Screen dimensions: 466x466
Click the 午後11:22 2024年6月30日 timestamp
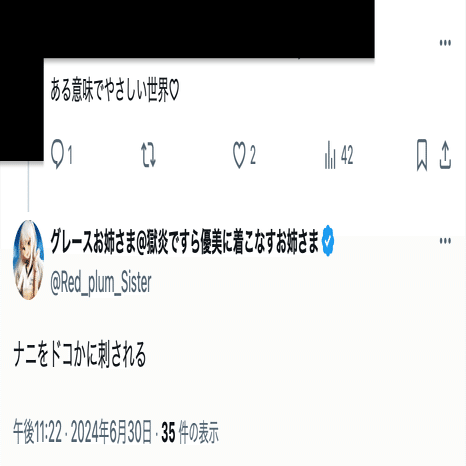point(83,432)
